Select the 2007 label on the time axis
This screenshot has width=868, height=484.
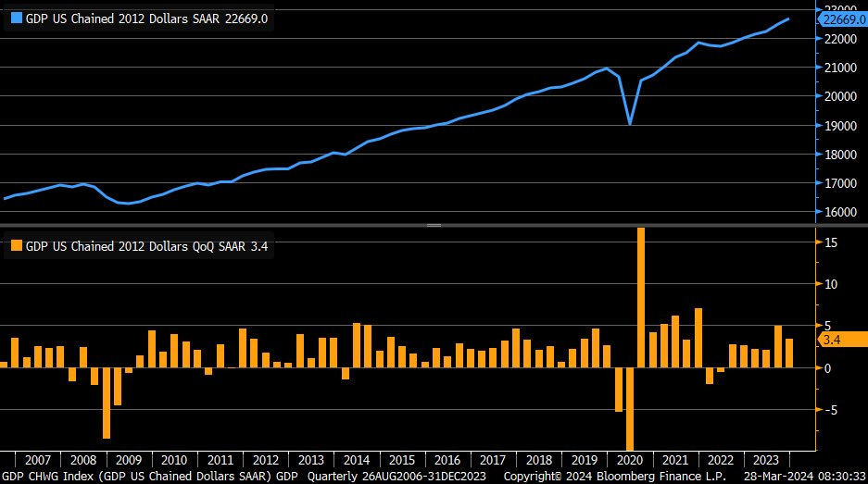click(38, 460)
